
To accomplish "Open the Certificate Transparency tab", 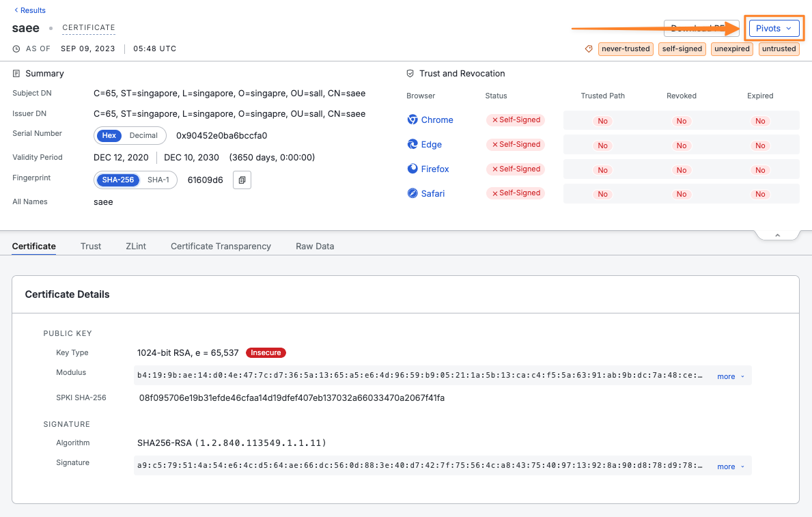I will pos(221,246).
